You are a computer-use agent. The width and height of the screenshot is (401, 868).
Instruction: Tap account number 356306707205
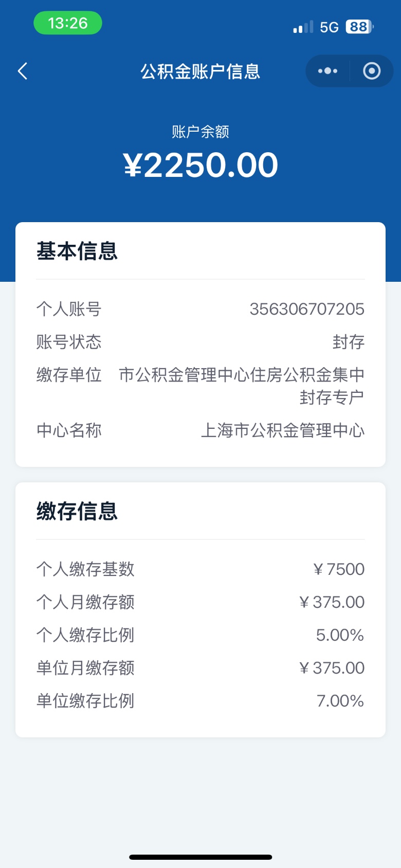pos(307,309)
